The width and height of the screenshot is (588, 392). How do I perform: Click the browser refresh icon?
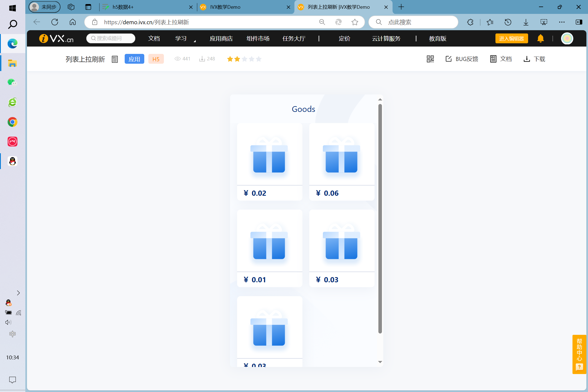pyautogui.click(x=55, y=22)
